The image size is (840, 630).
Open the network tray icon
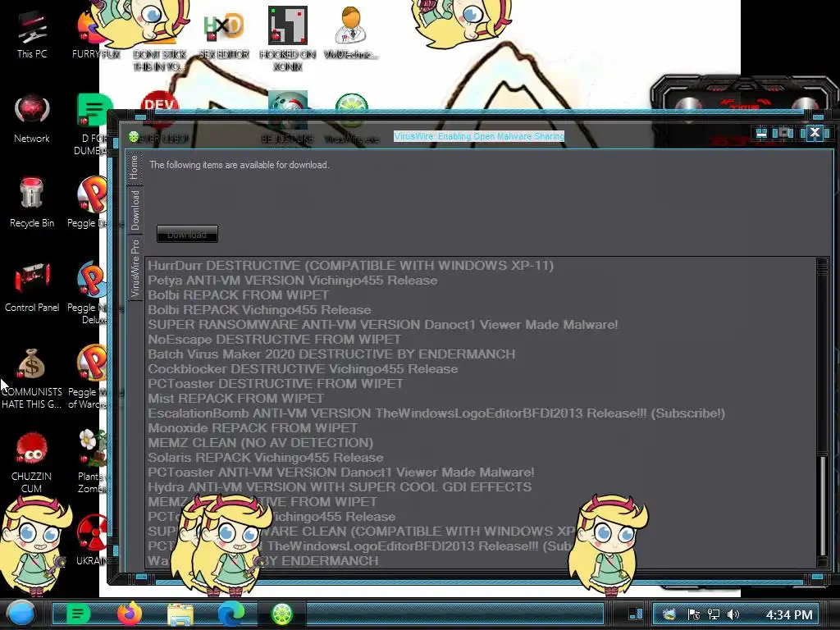[x=713, y=614]
